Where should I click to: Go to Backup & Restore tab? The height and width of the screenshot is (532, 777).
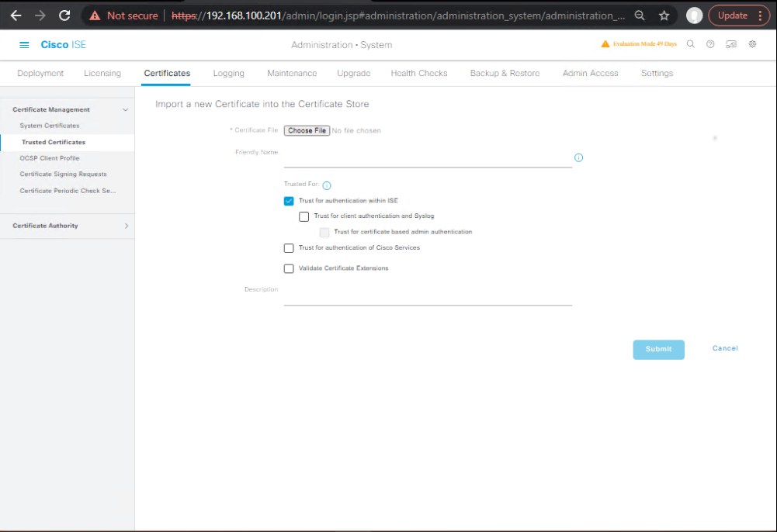505,73
